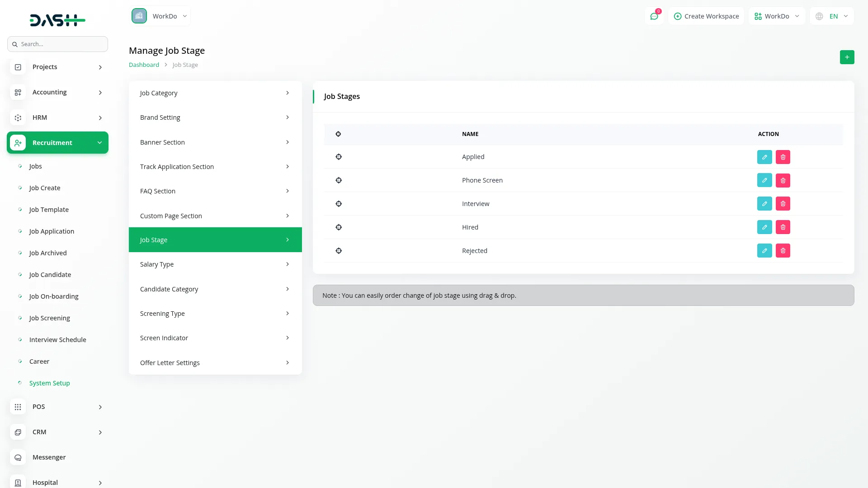Click trash icon for Phone Screen
The image size is (868, 488).
coord(783,180)
